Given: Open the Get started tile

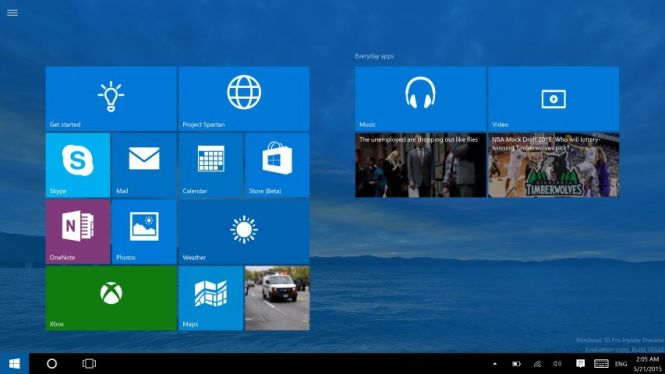Looking at the screenshot, I should pyautogui.click(x=111, y=98).
